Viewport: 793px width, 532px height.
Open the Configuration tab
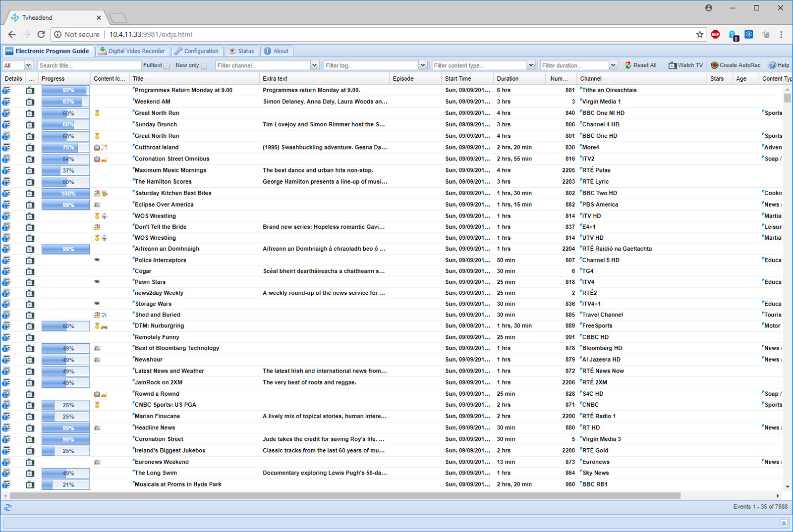197,51
